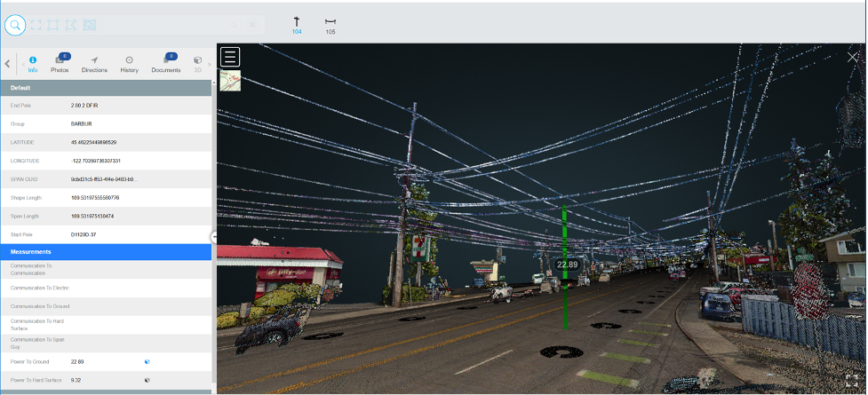868x395 pixels.
Task: Click the map thumbnail in viewer
Action: coord(230,81)
